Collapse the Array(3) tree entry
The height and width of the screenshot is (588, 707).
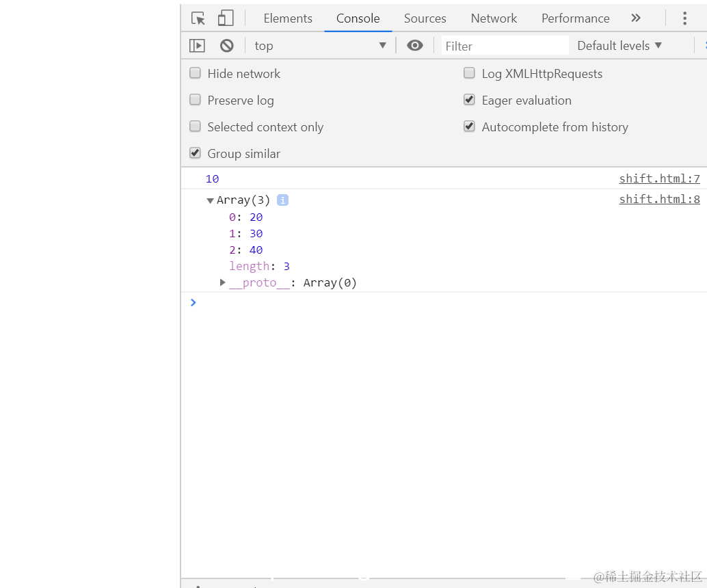pyautogui.click(x=210, y=200)
